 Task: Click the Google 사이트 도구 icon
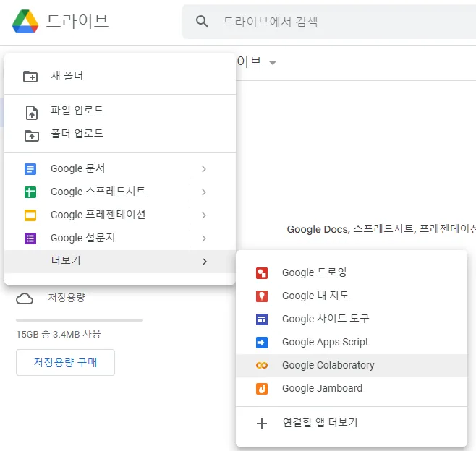262,319
